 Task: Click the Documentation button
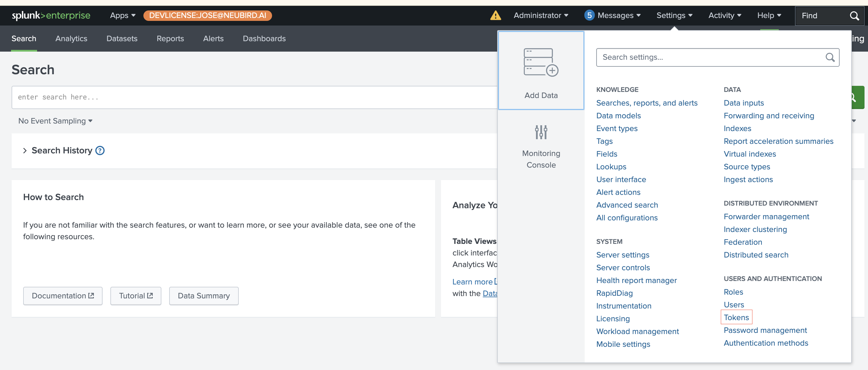[x=63, y=296]
